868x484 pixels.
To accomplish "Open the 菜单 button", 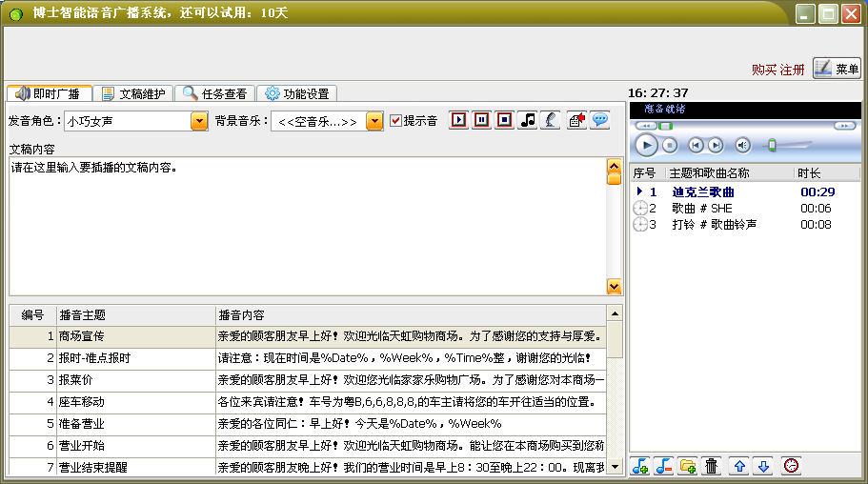I will tap(837, 69).
